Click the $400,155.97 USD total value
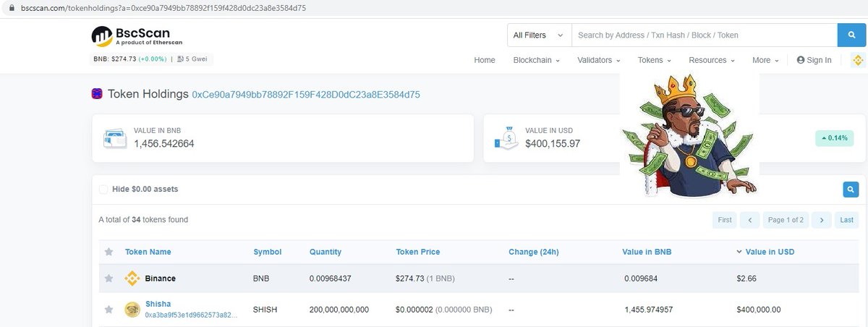The height and width of the screenshot is (327, 868). 553,143
